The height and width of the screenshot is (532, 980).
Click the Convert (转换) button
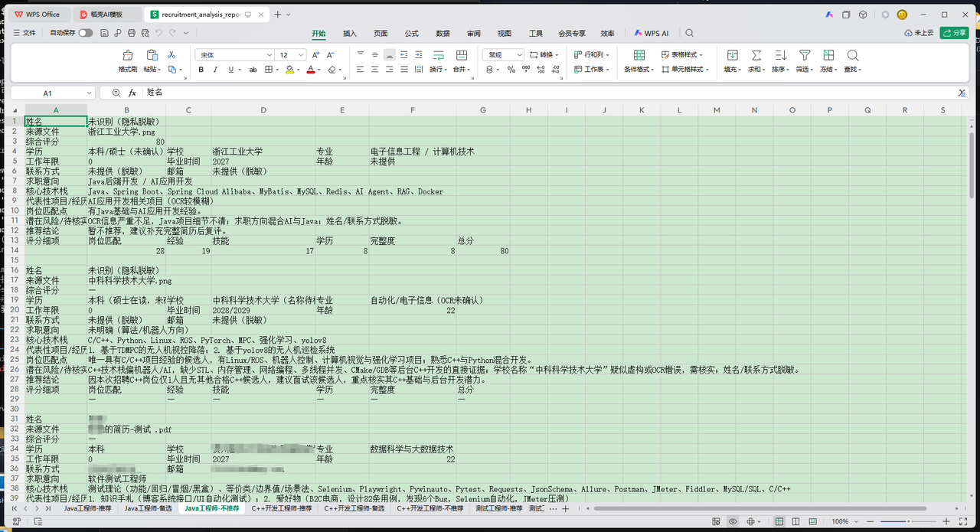543,55
